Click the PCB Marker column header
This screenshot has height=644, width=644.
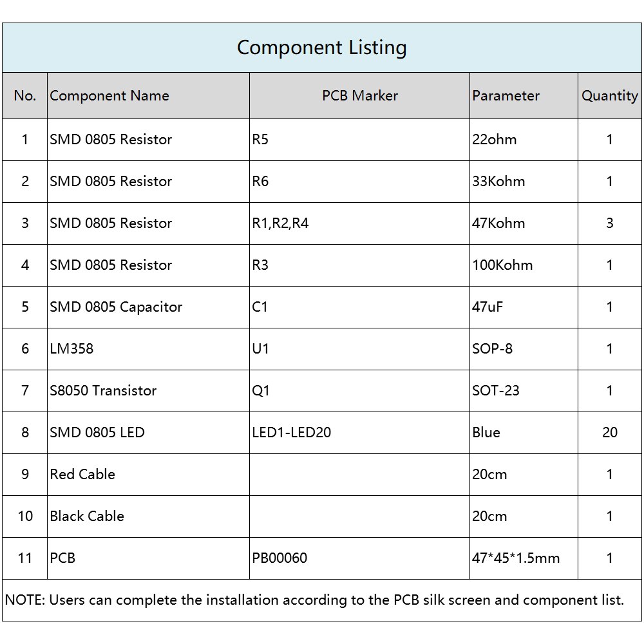[359, 96]
